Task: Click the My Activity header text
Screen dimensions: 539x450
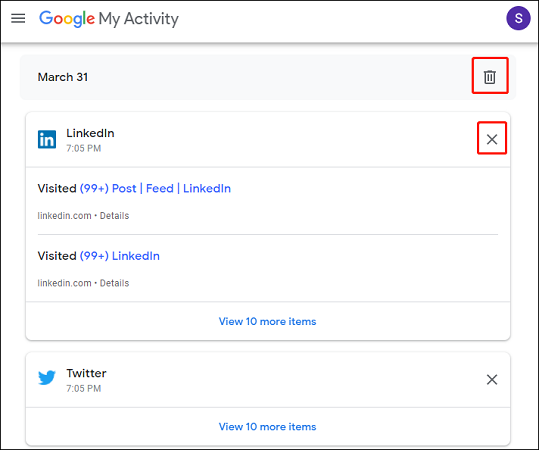Action: [x=139, y=19]
